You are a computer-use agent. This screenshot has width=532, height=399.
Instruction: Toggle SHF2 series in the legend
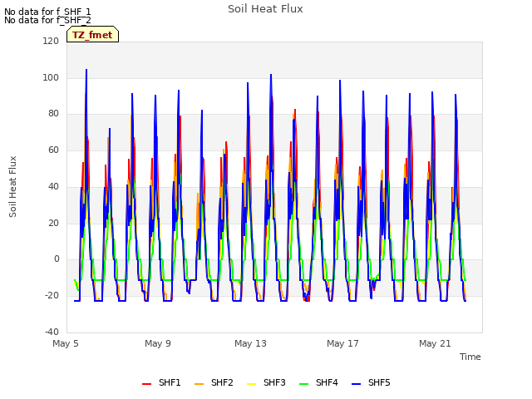click(x=214, y=382)
